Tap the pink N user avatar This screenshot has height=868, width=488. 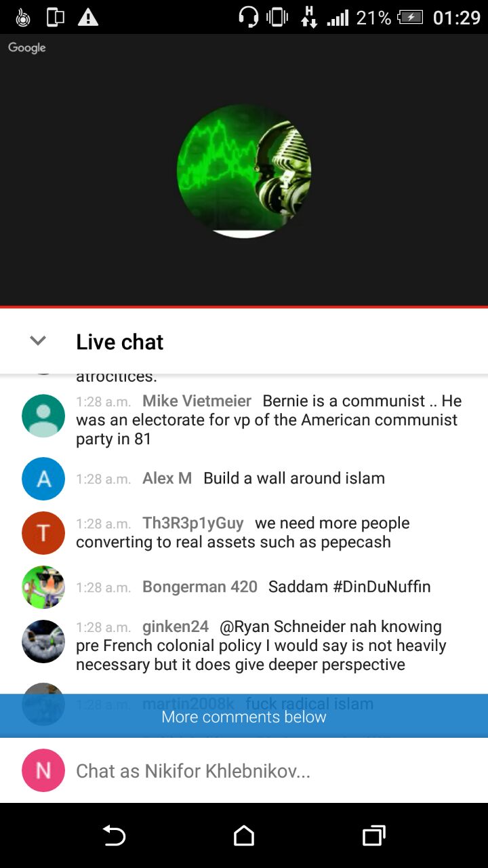point(43,770)
